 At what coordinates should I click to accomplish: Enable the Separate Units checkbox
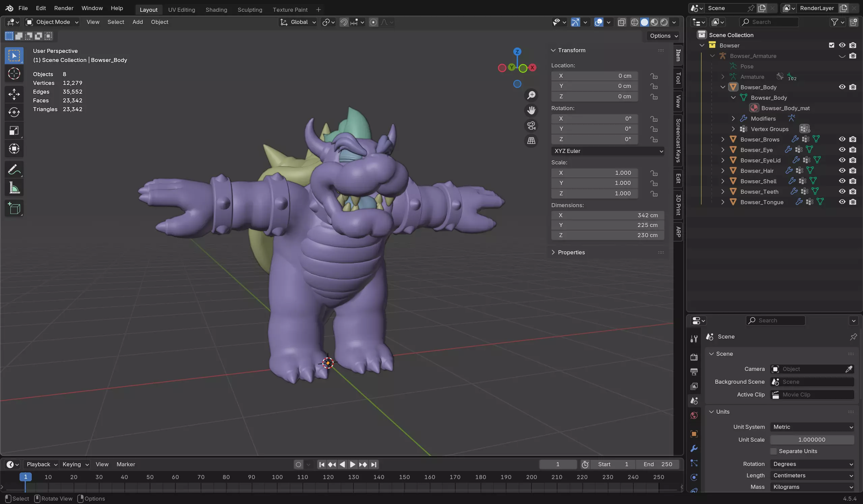(x=774, y=451)
